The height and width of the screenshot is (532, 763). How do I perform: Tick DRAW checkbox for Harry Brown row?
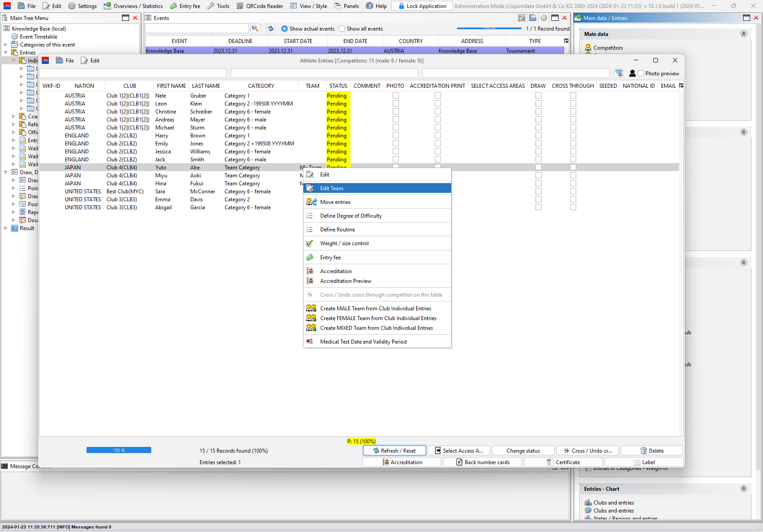click(x=539, y=135)
